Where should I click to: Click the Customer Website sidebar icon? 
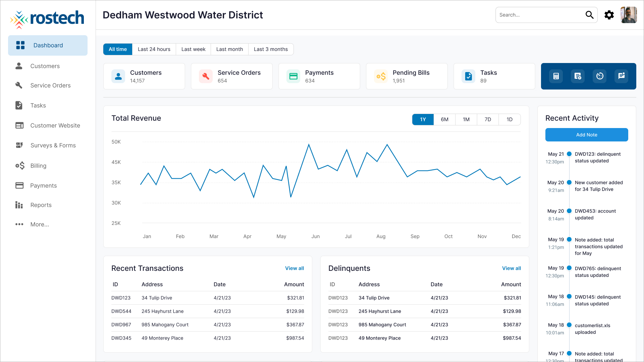pos(19,125)
